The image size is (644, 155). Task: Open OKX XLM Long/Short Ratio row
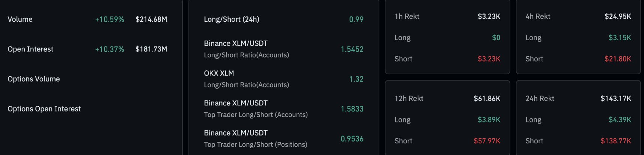click(x=284, y=79)
